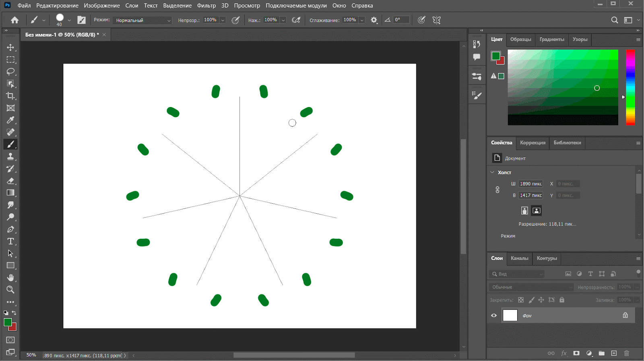644x361 pixels.
Task: Open the Изображение menu
Action: pos(102,6)
